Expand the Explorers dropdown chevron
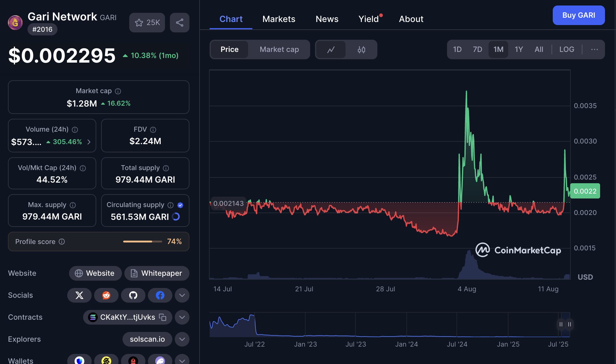 (x=182, y=339)
